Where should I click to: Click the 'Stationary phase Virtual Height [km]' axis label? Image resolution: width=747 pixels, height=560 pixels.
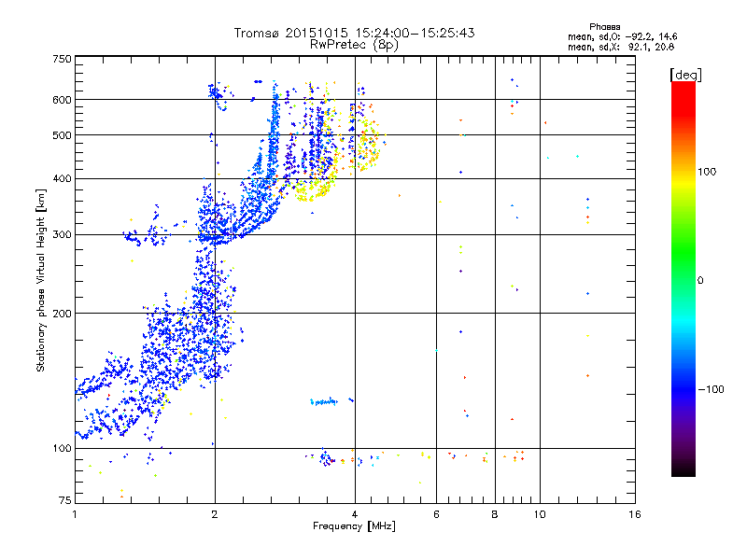tap(41, 280)
